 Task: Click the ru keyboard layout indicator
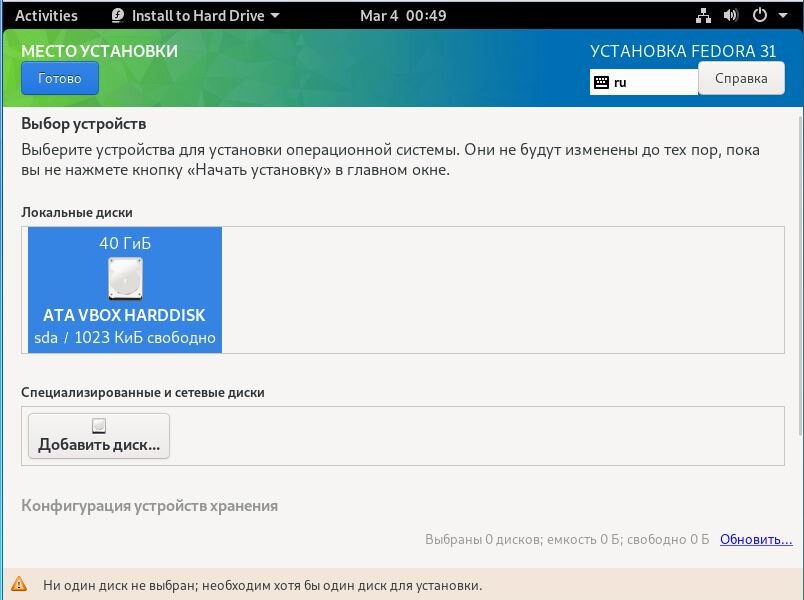click(644, 82)
